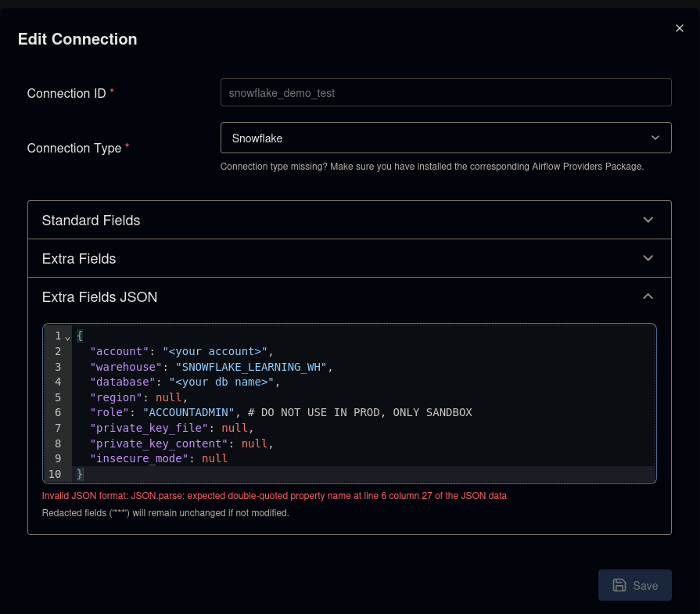This screenshot has width=700, height=614.
Task: Expand the Standard Fields section
Action: [x=349, y=220]
